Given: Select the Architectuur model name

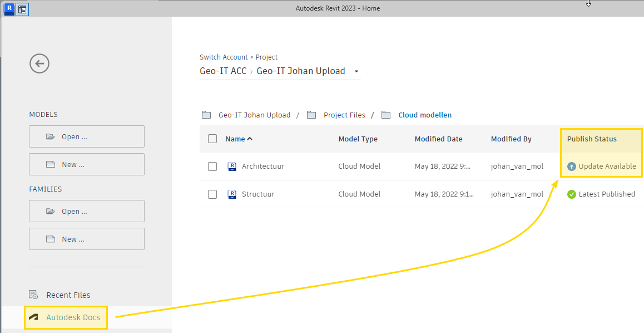Looking at the screenshot, I should [x=263, y=166].
